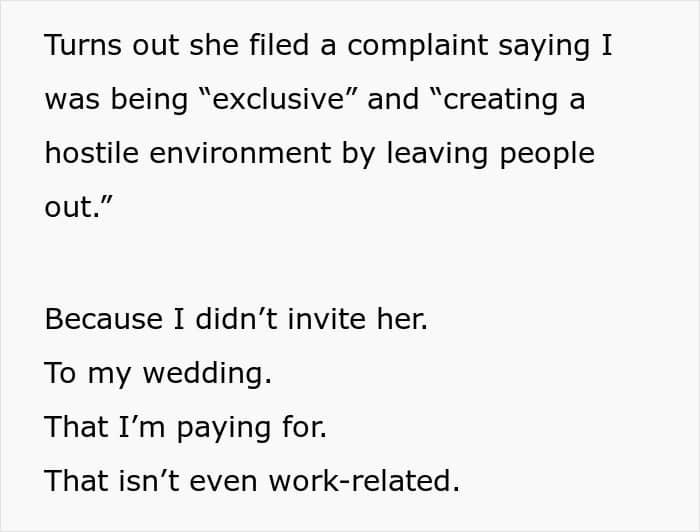The height and width of the screenshot is (532, 700).
Task: Click the word "being" in the second line
Action: coord(149,101)
